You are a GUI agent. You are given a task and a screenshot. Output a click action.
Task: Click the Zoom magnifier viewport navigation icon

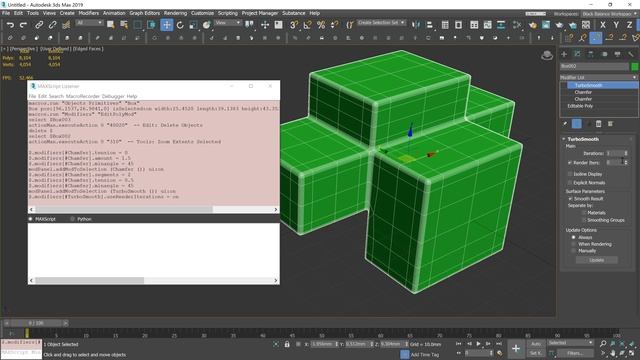(603, 344)
